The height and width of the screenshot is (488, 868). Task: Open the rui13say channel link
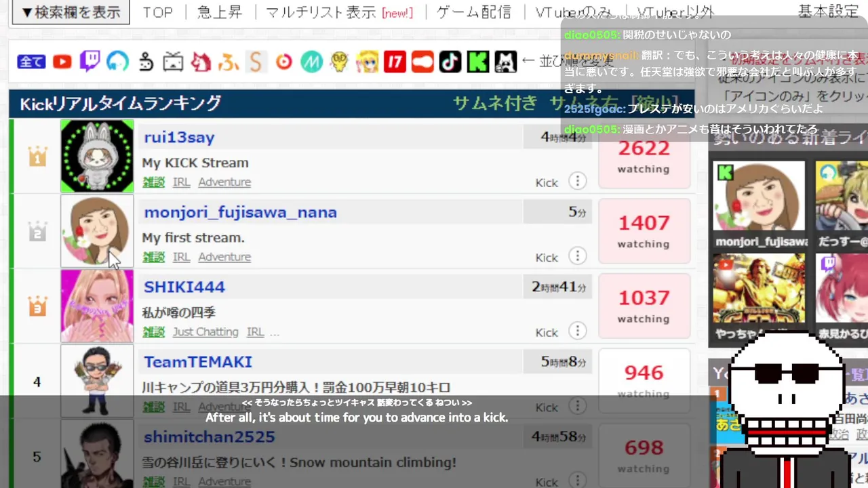pos(179,137)
